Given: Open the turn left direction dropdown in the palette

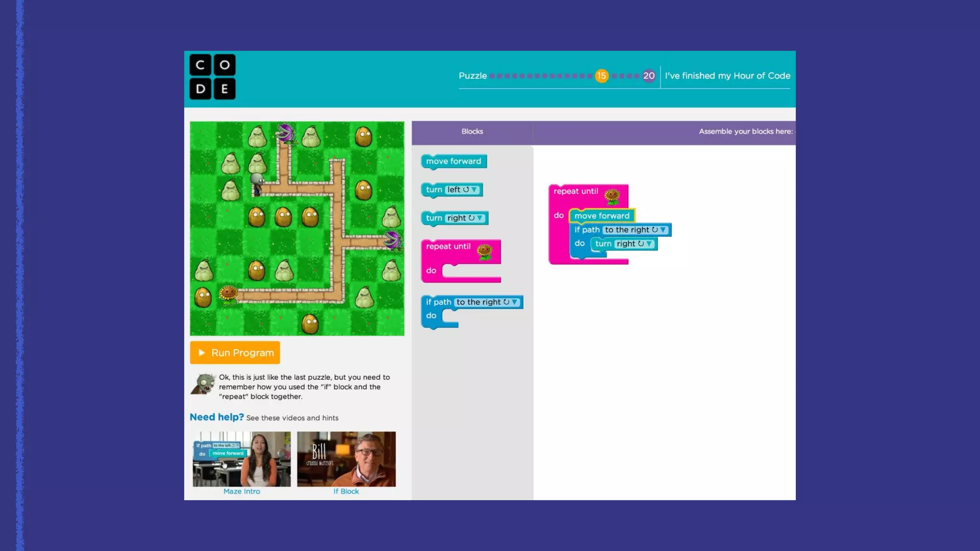Looking at the screenshot, I should coord(474,190).
